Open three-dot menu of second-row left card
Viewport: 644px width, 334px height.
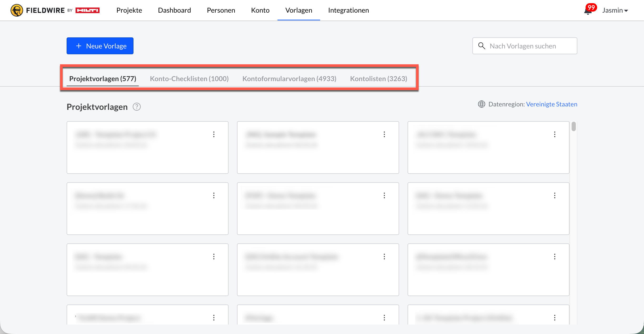[214, 195]
